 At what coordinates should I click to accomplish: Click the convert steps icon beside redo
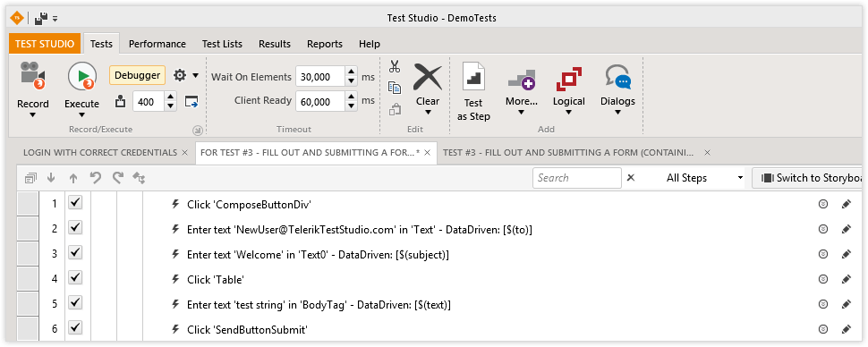139,178
